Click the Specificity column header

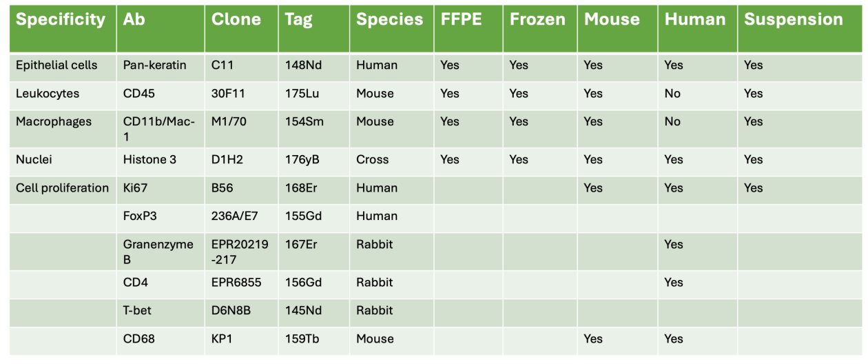[61, 20]
